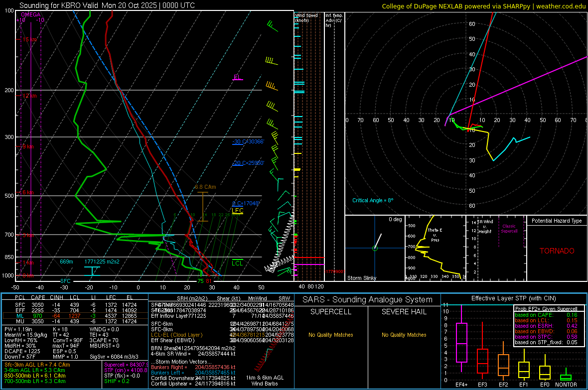Screen dimensions: 588x390
Task: Click the surface dewpoint value 75
Action: click(x=201, y=281)
